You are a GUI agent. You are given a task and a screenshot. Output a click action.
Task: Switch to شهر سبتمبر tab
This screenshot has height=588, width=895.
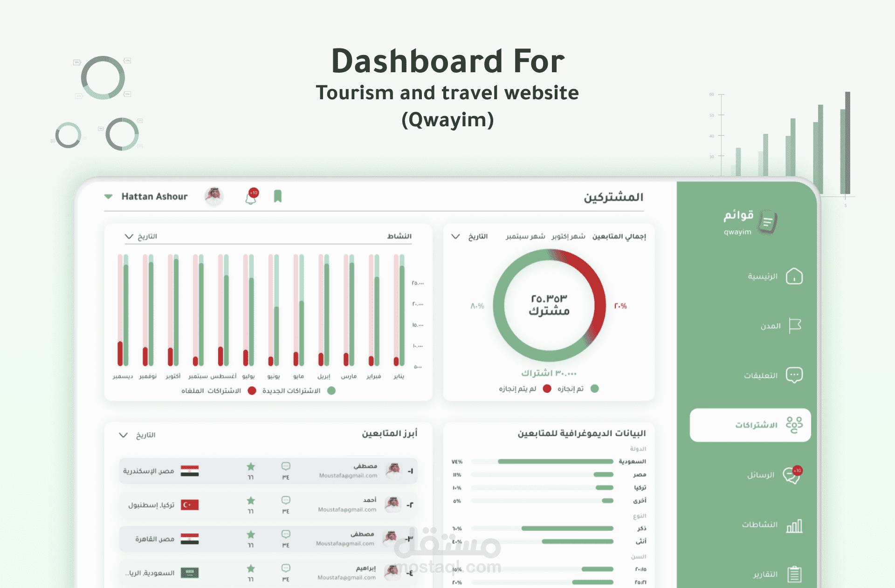525,236
